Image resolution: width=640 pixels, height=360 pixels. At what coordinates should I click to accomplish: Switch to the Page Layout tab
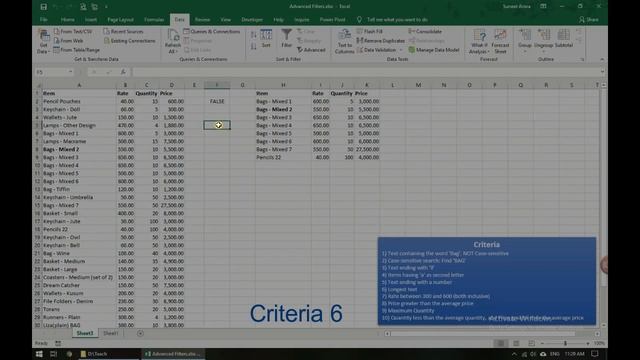tap(120, 20)
